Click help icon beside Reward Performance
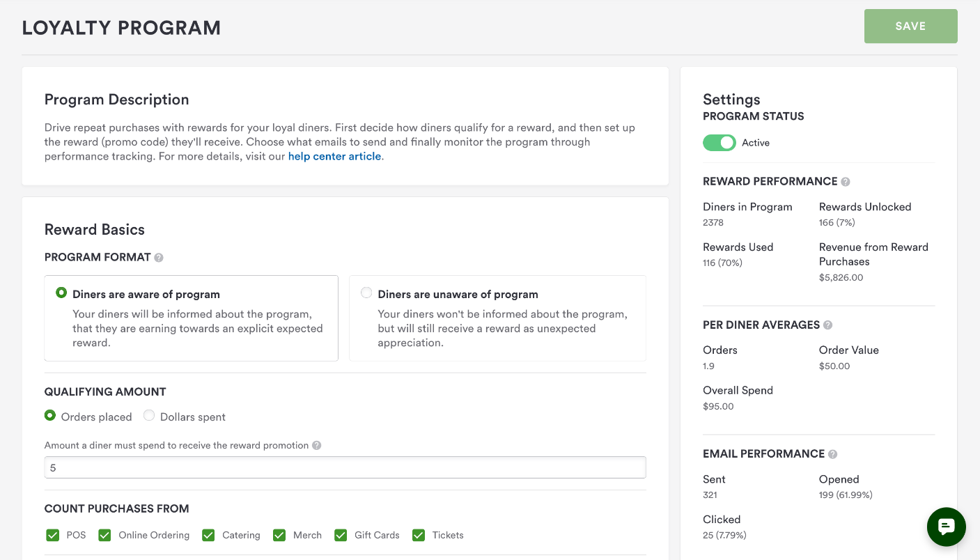Screen dimensions: 980x560 point(846,182)
